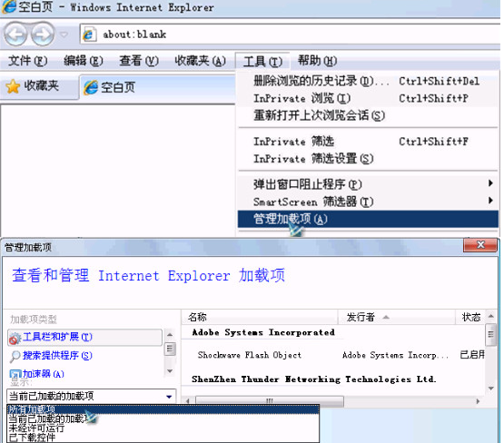The width and height of the screenshot is (504, 443).
Task: Click the IE Forward navigation arrow
Action: (x=43, y=34)
